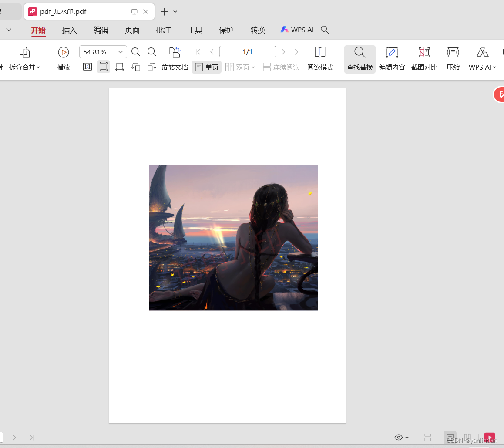Rotate page counterclockwise
Viewport: 504px width, 448px height.
tap(136, 67)
